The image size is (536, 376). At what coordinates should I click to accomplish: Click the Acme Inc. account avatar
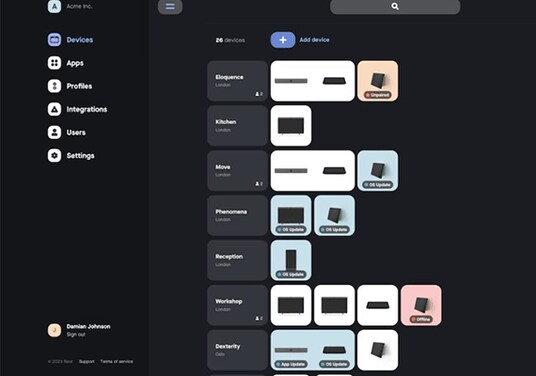click(x=54, y=6)
